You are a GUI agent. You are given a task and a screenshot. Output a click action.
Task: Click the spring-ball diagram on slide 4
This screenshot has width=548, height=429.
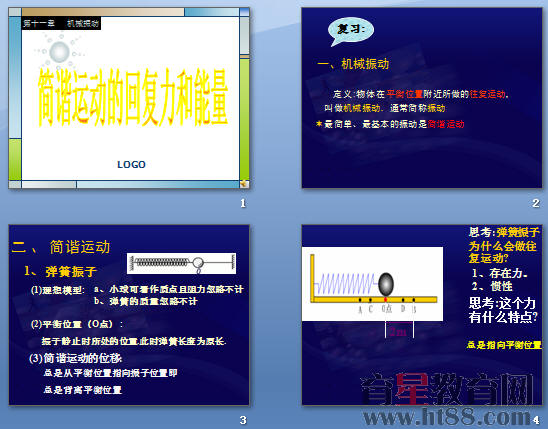[x=372, y=284]
